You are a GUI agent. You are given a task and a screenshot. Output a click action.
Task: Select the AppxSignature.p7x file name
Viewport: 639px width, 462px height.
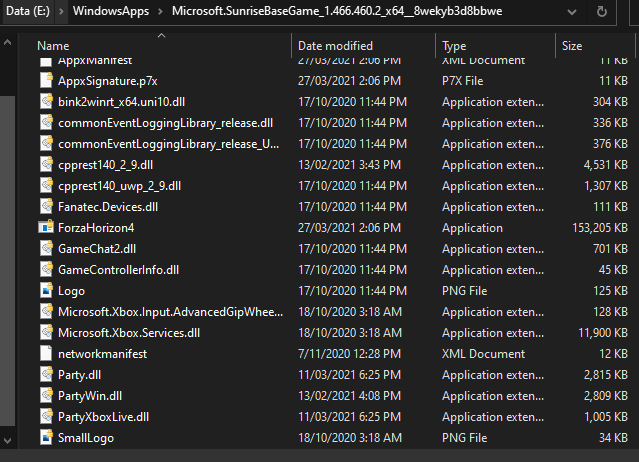coord(108,81)
